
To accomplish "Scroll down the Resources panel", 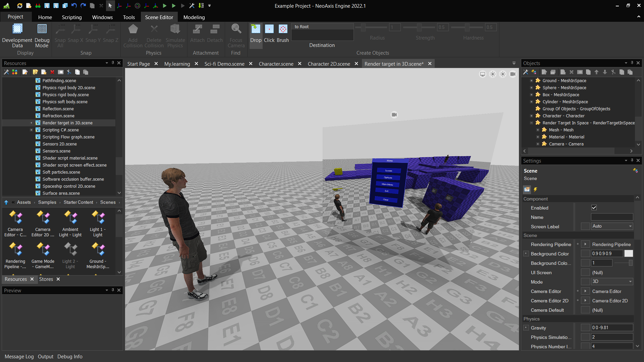I will click(119, 193).
